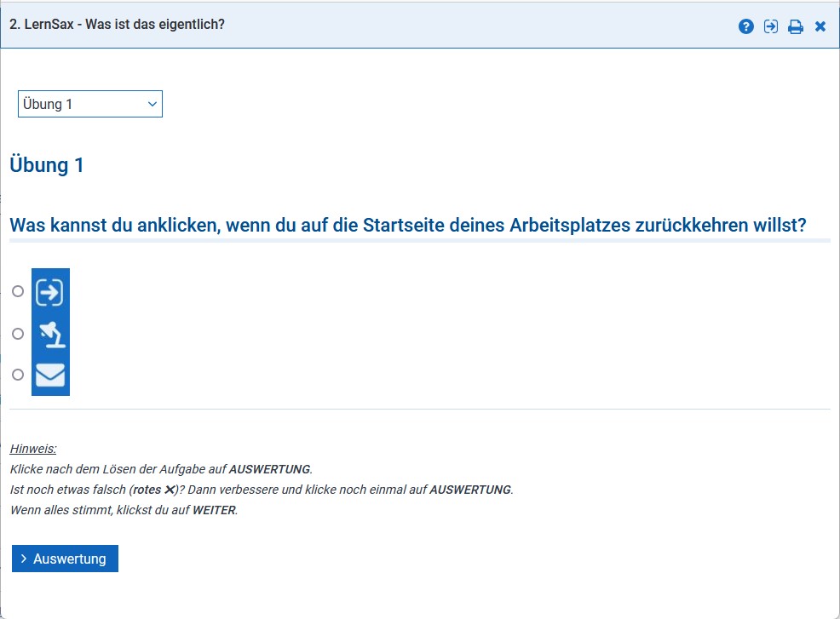Click the large 'Übung 1' heading
Screen dimensions: 840x619
tap(47, 165)
